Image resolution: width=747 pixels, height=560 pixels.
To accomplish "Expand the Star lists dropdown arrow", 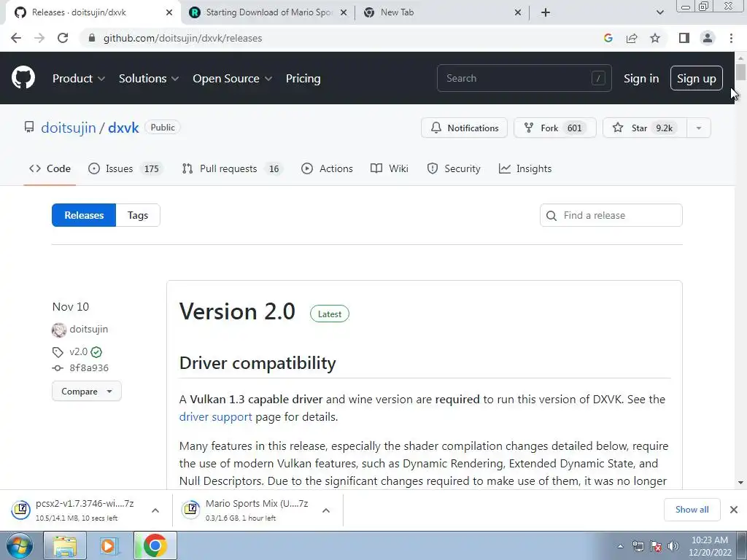I will [699, 128].
